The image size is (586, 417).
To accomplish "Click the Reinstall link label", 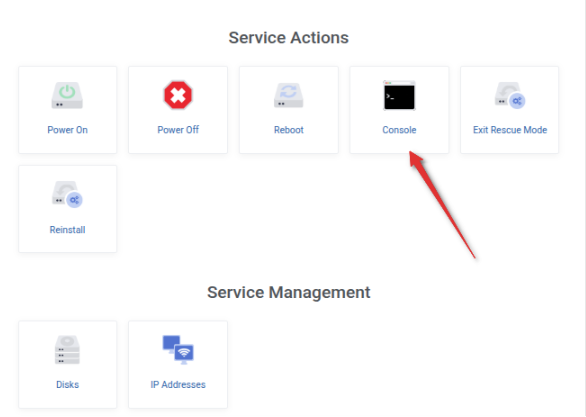I will pos(67,229).
